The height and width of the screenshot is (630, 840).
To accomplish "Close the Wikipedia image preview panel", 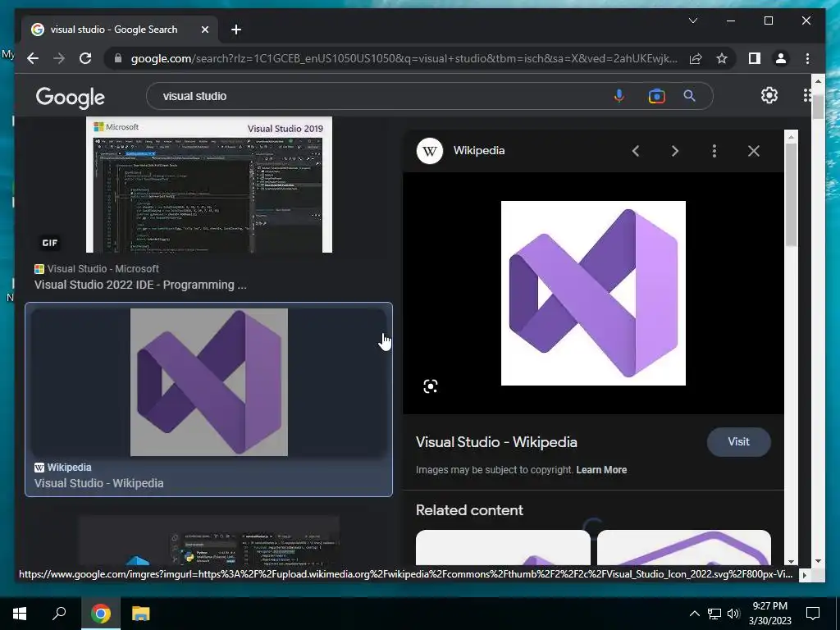I will click(754, 151).
